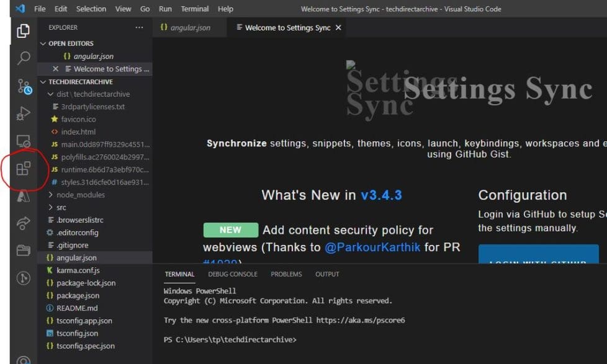This screenshot has height=364, width=607.
Task: Open the Edit menu
Action: click(60, 9)
